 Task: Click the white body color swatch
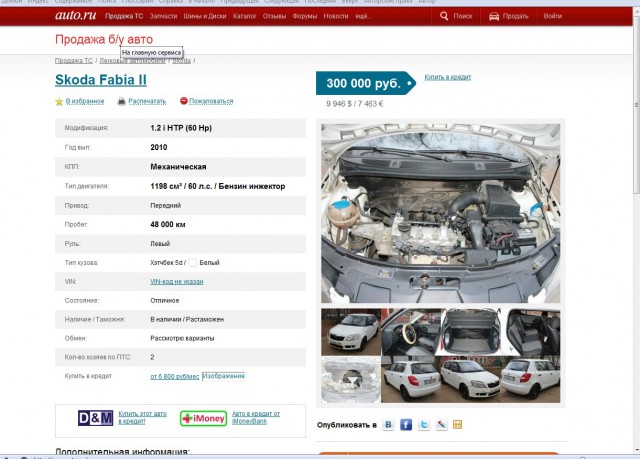click(x=193, y=263)
